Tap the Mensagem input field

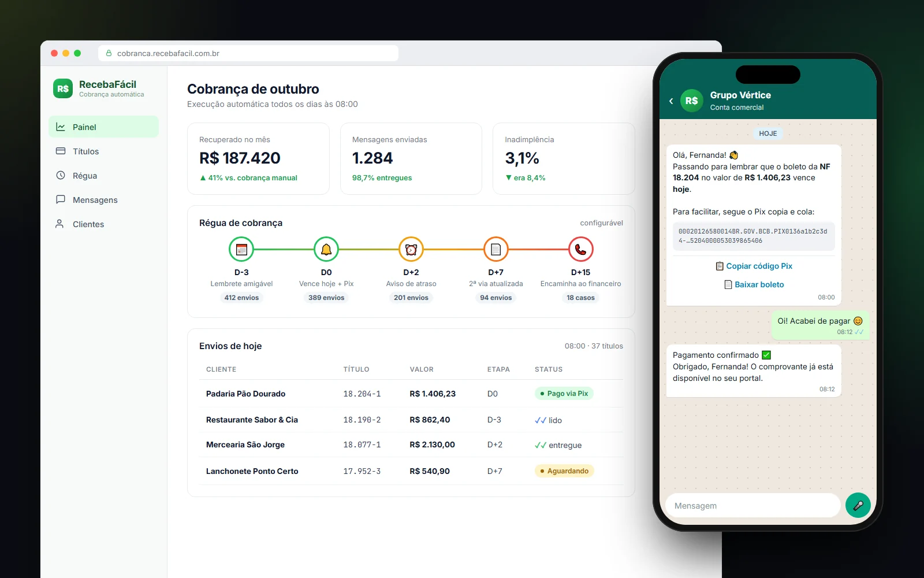coord(753,505)
